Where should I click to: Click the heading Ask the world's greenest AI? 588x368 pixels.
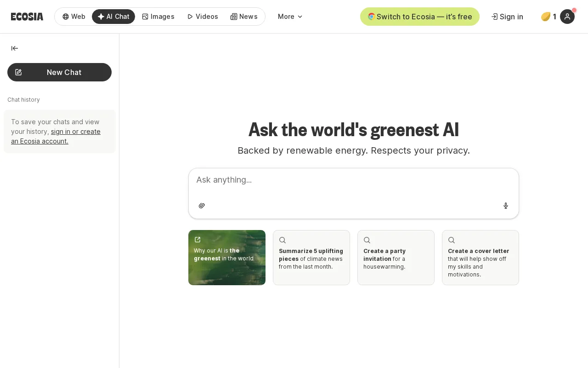click(354, 130)
